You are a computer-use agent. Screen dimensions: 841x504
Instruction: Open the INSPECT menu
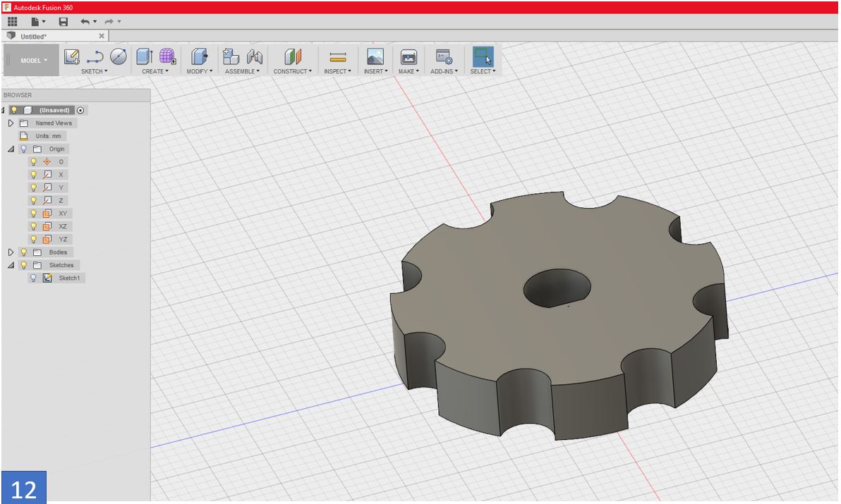click(337, 71)
